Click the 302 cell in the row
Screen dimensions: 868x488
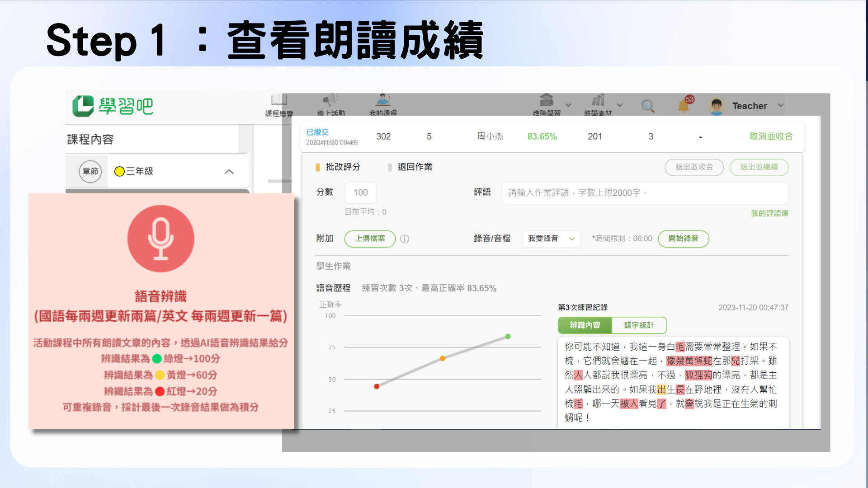click(x=383, y=136)
